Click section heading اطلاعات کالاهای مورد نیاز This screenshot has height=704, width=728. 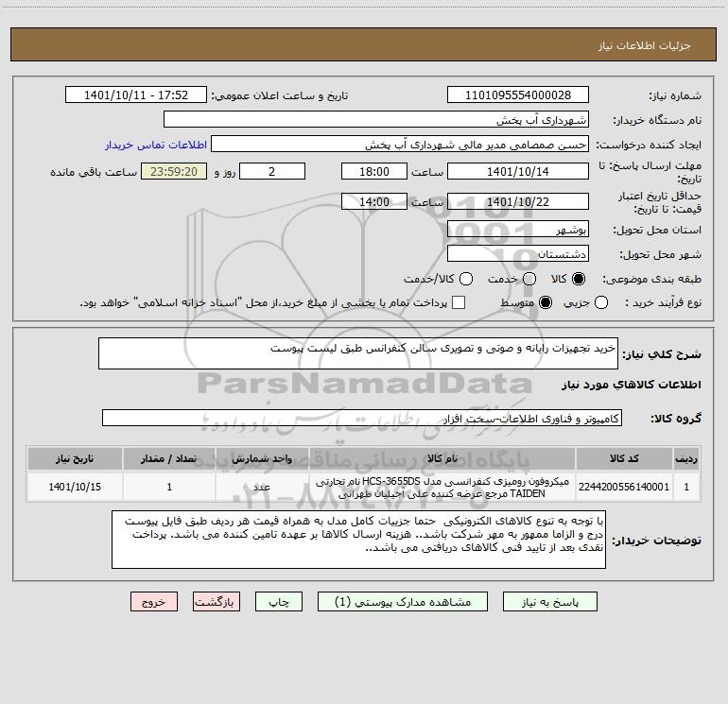tap(631, 385)
